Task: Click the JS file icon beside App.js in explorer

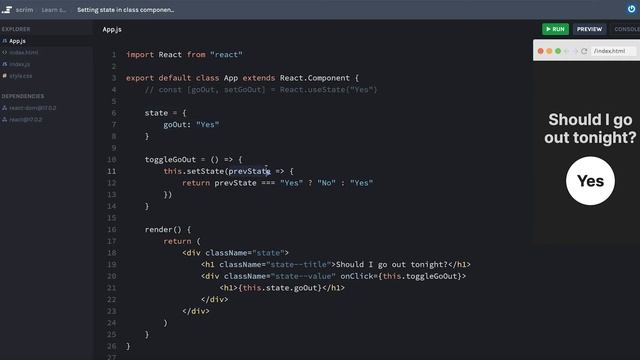Action: click(5, 41)
